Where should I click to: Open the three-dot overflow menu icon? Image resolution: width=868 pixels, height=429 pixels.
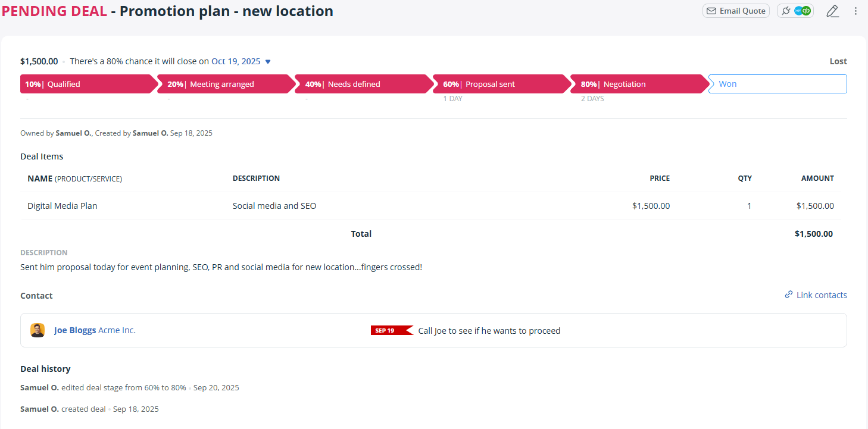(x=855, y=11)
